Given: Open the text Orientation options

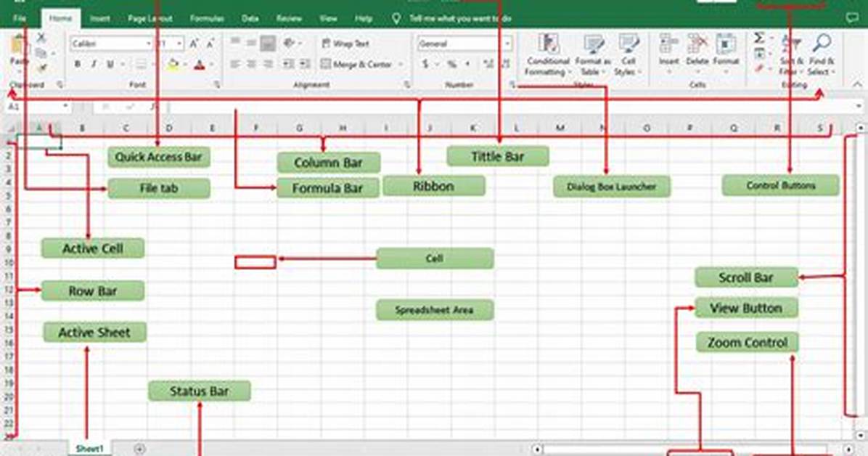Looking at the screenshot, I should click(x=288, y=42).
